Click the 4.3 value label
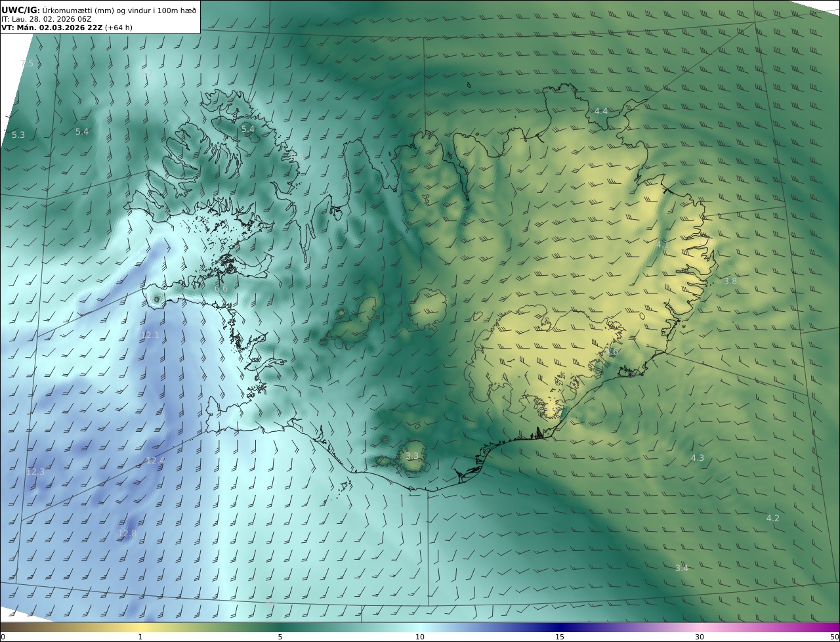The height and width of the screenshot is (642, 840). 697,458
